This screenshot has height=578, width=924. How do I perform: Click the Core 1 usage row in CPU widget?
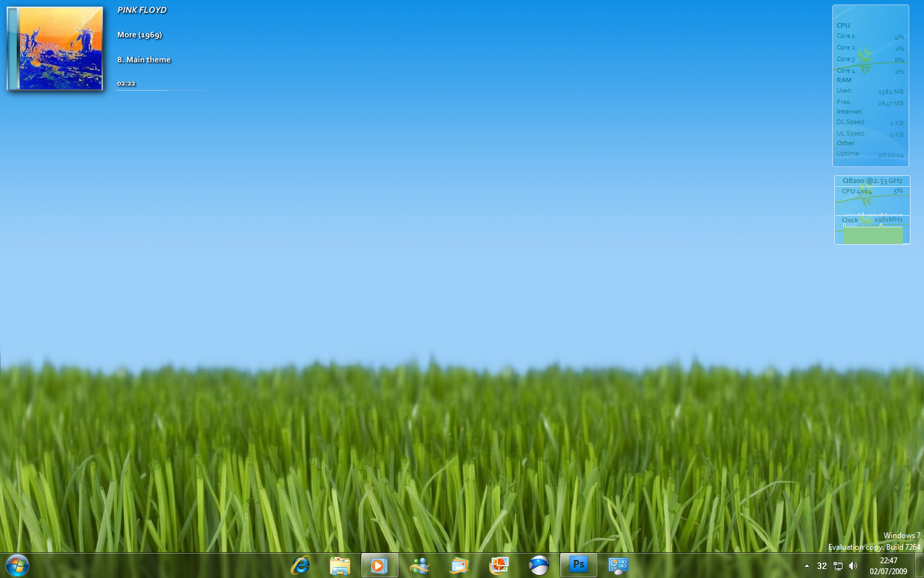click(870, 37)
